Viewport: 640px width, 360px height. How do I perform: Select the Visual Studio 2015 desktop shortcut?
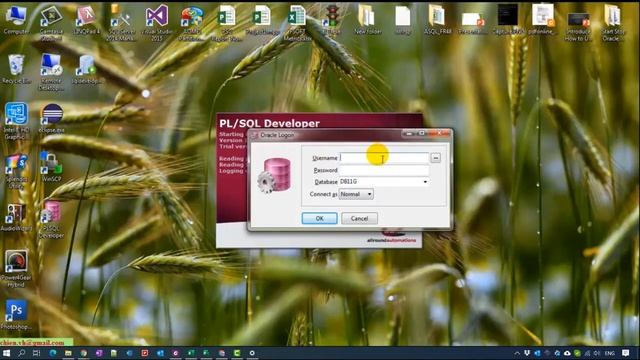pos(157,22)
